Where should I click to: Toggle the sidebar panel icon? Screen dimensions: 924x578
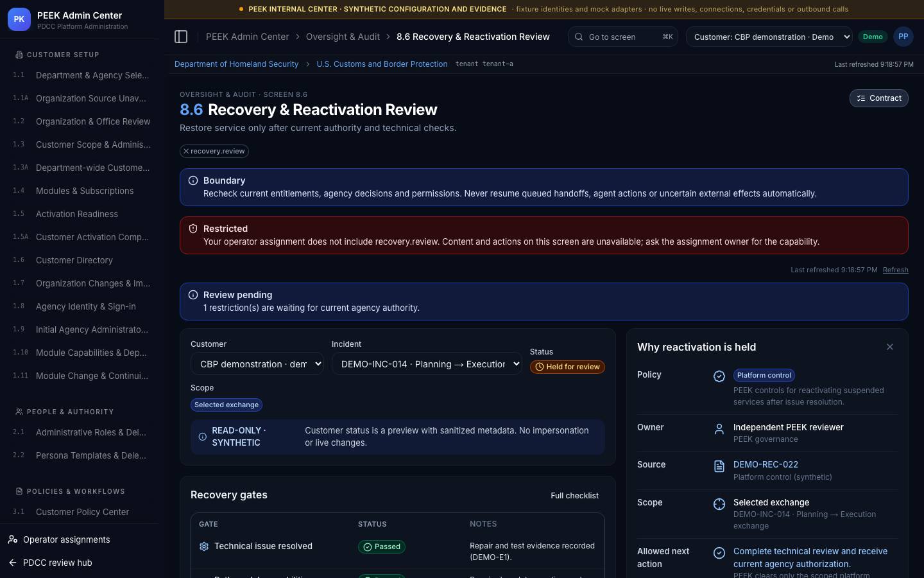pyautogui.click(x=181, y=37)
